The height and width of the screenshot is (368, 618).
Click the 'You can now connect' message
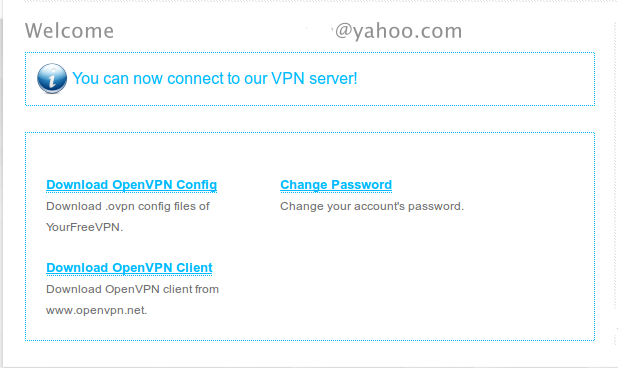[x=215, y=78]
